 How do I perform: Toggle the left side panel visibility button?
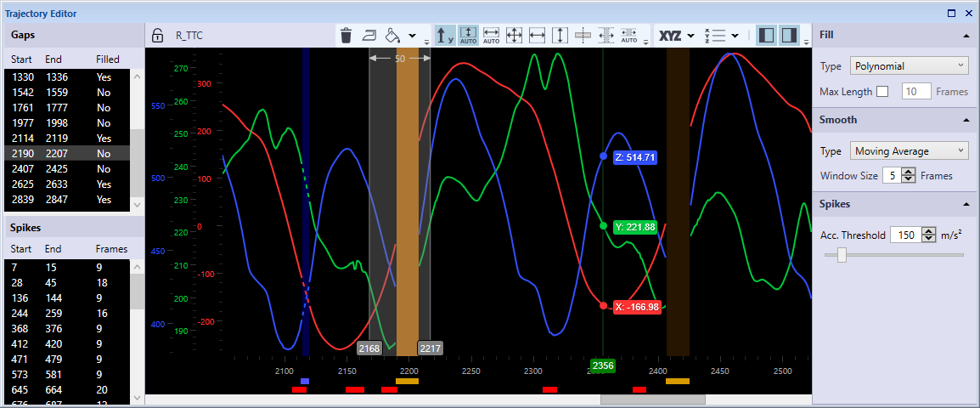point(765,36)
